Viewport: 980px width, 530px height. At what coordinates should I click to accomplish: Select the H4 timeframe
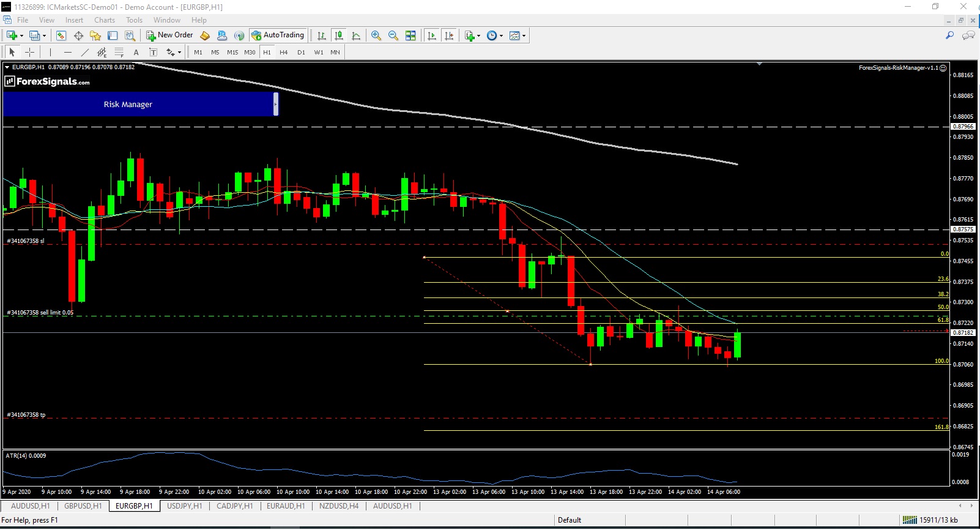coord(284,52)
